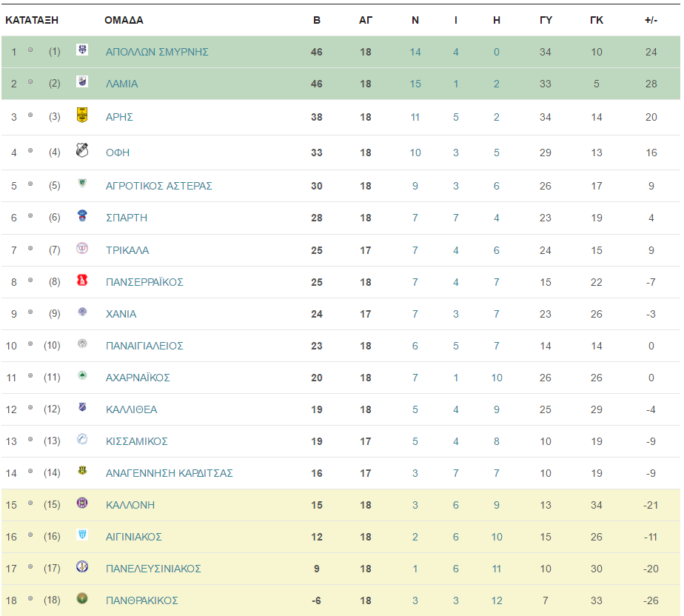Click the ΑΠΟΛΛΩΝ ΣΜΥΡΝΗΣ team crest

tap(82, 50)
